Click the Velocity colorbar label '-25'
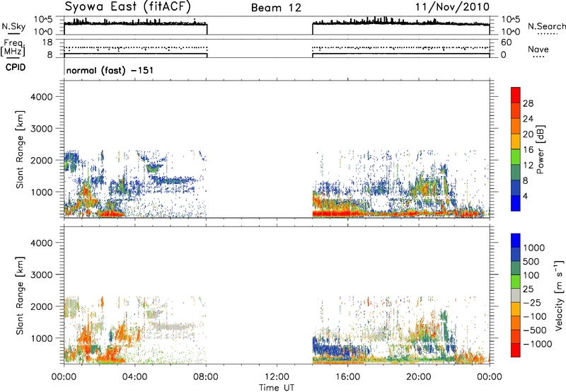This screenshot has width=566, height=392. (x=533, y=303)
